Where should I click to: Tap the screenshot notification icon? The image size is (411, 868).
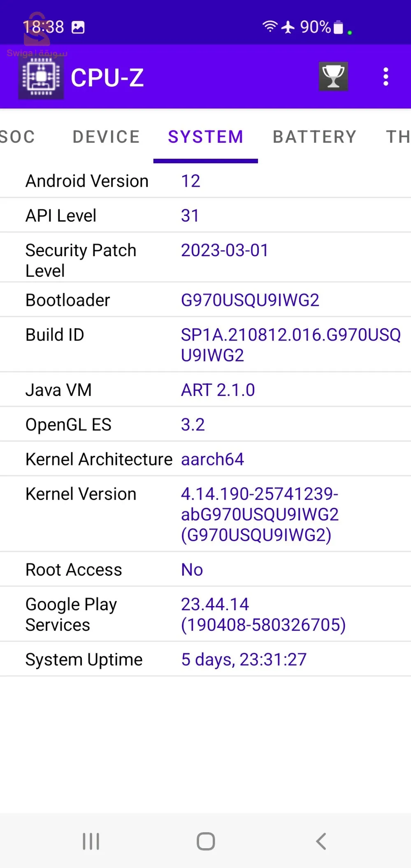78,28
